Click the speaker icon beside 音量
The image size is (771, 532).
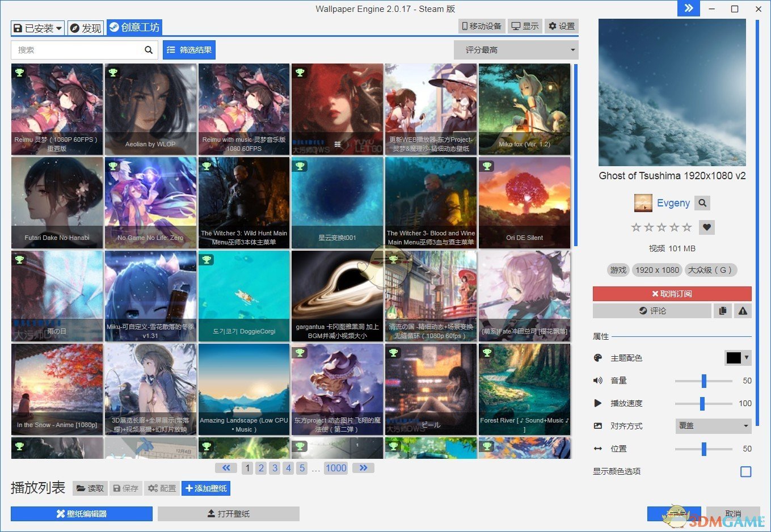[597, 381]
